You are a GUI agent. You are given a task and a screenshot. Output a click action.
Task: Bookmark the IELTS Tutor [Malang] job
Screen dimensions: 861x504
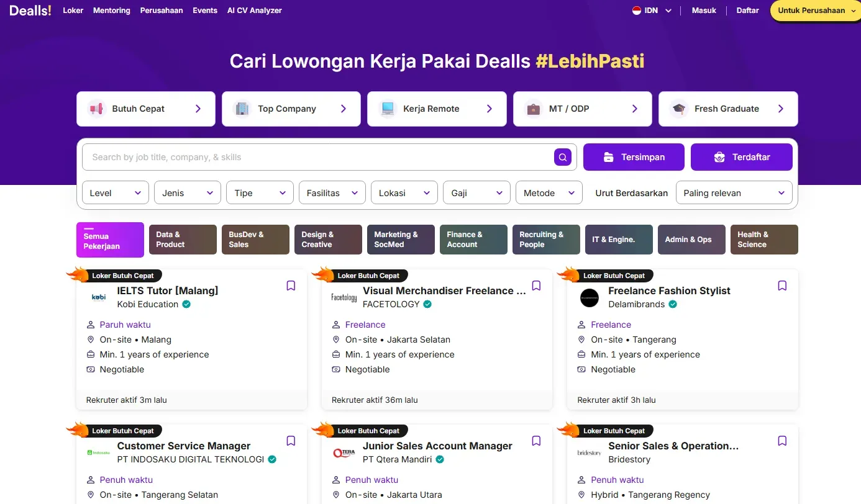(x=291, y=286)
